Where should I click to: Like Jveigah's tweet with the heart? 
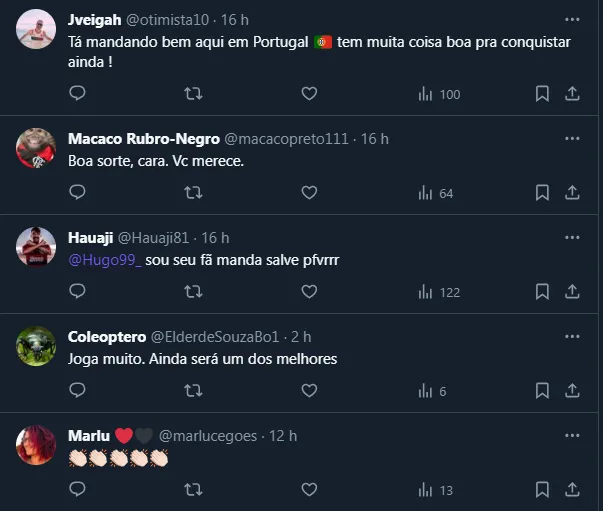pyautogui.click(x=309, y=93)
